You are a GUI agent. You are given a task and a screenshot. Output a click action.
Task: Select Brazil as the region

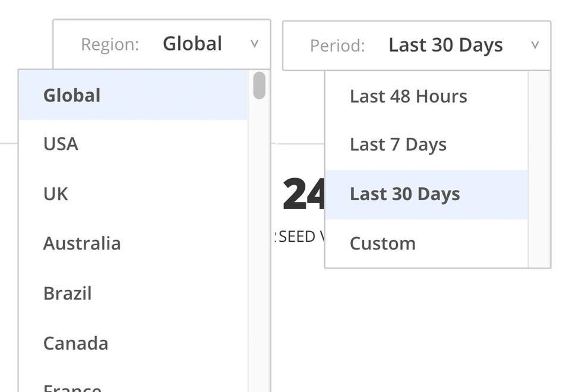click(67, 293)
